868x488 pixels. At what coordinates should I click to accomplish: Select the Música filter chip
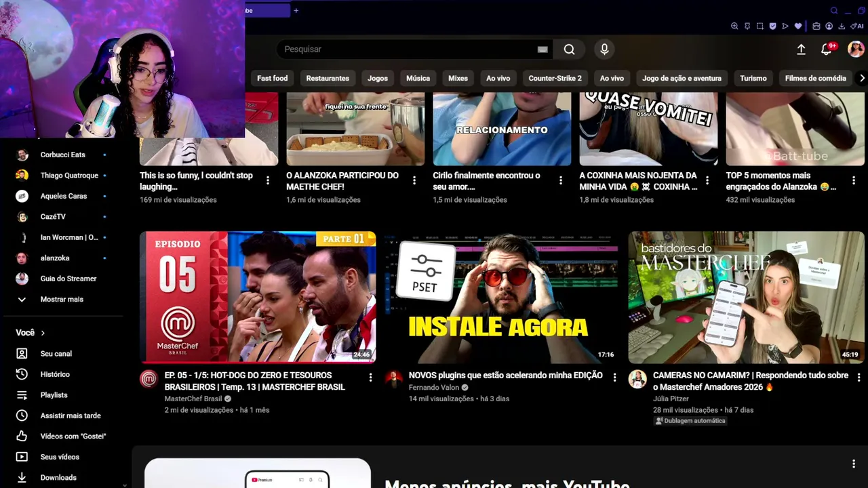(x=418, y=79)
